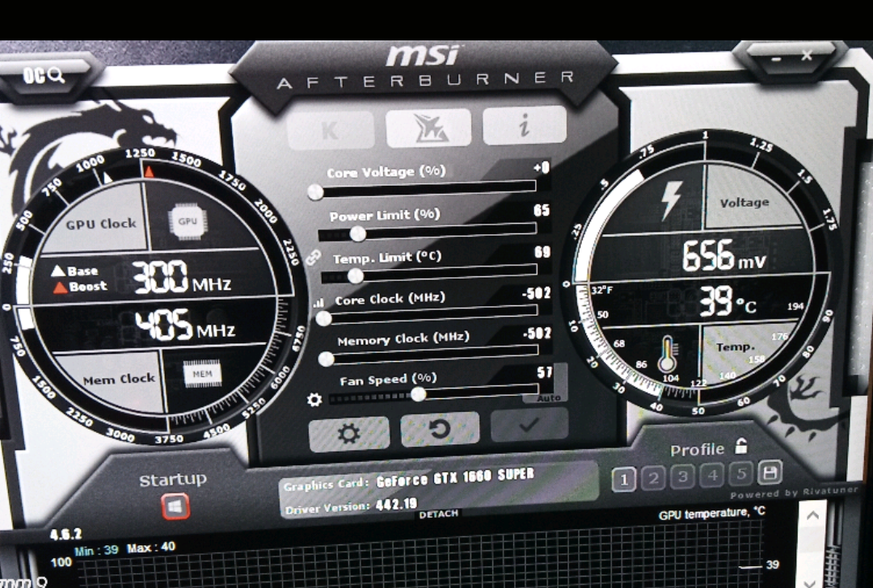Click the GPU Clock label

101,224
